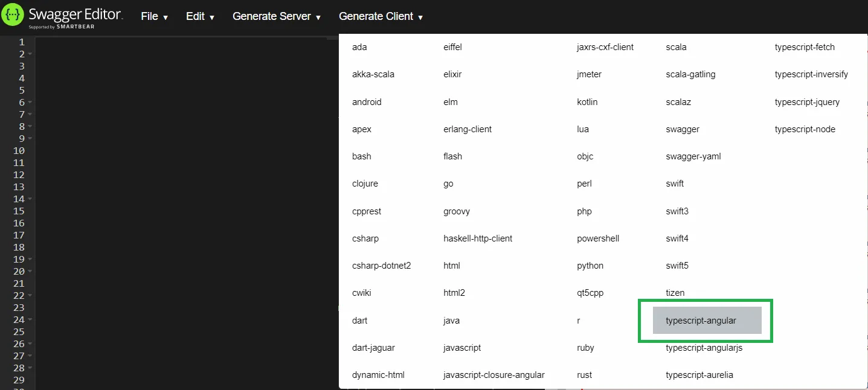Viewport: 868px width, 390px height.
Task: Expand the Generate Server dropdown
Action: pos(276,16)
